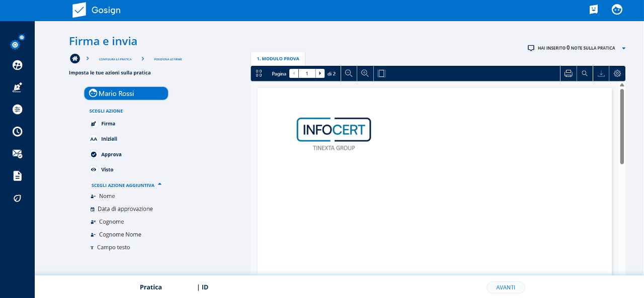
Task: Open Configura la Pratica breadcrumb
Action: (x=115, y=59)
